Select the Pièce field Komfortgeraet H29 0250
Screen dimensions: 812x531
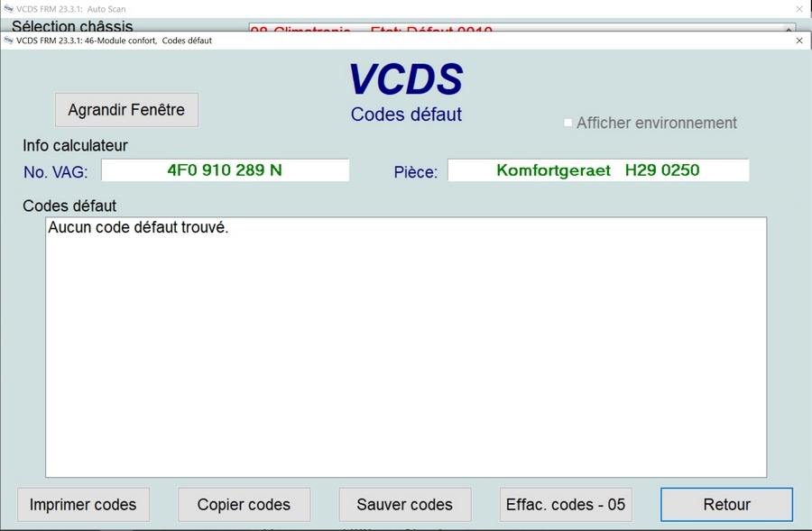598,169
